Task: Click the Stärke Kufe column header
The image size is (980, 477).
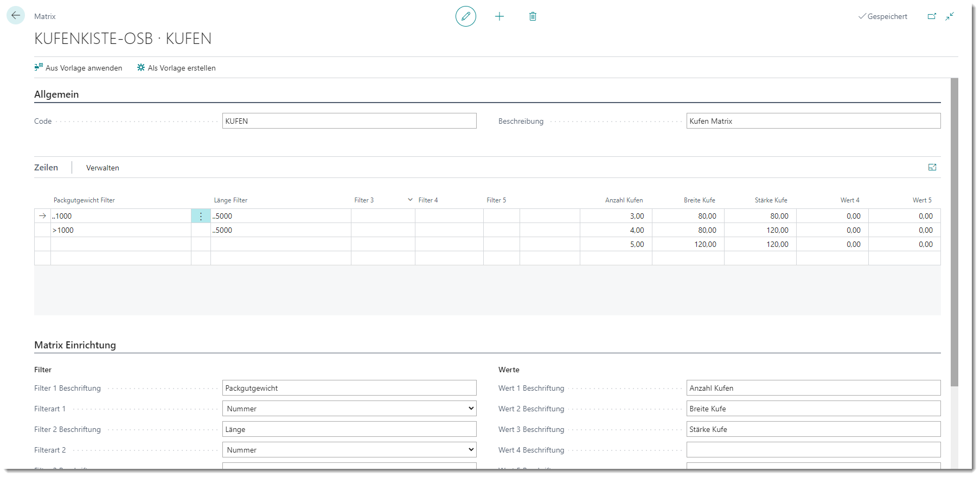Action: click(771, 200)
